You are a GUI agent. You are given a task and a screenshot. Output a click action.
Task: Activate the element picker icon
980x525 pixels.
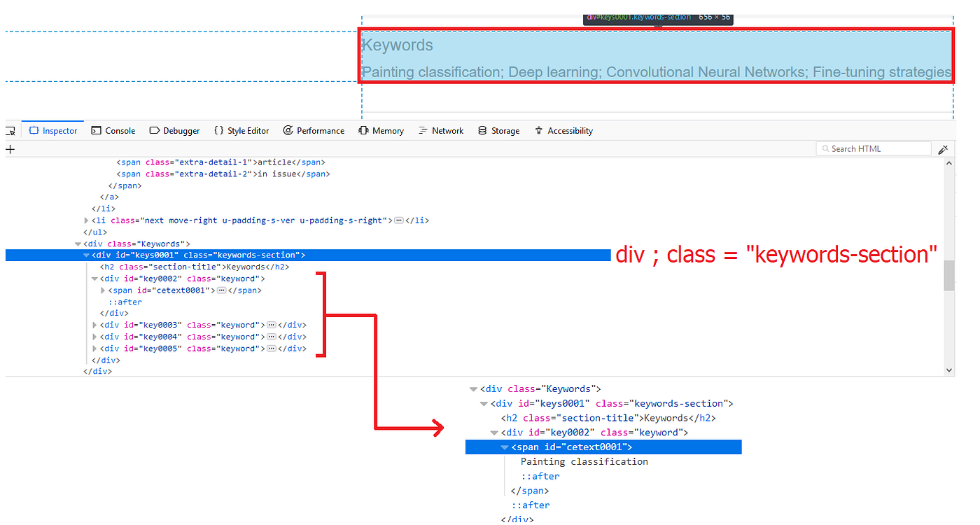coord(10,131)
